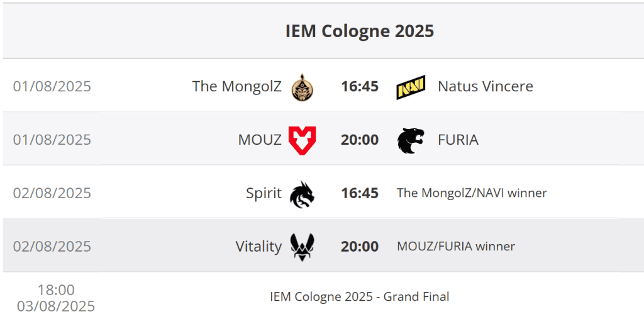Image resolution: width=644 pixels, height=336 pixels.
Task: Click the MOUZ red heart logo
Action: (302, 140)
